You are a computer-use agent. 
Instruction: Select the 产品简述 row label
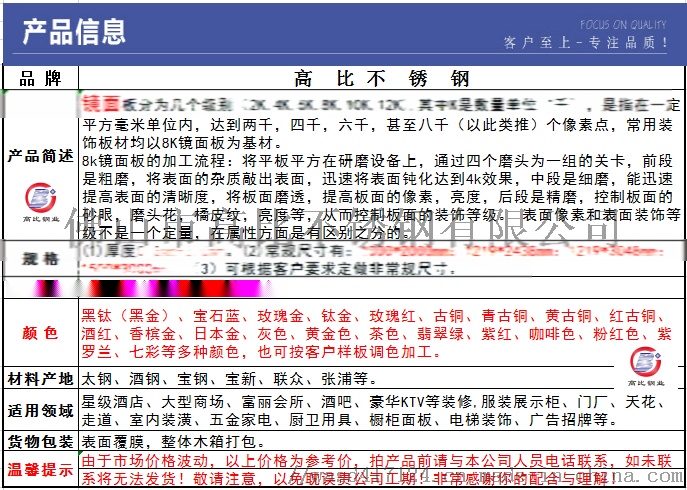(41, 156)
